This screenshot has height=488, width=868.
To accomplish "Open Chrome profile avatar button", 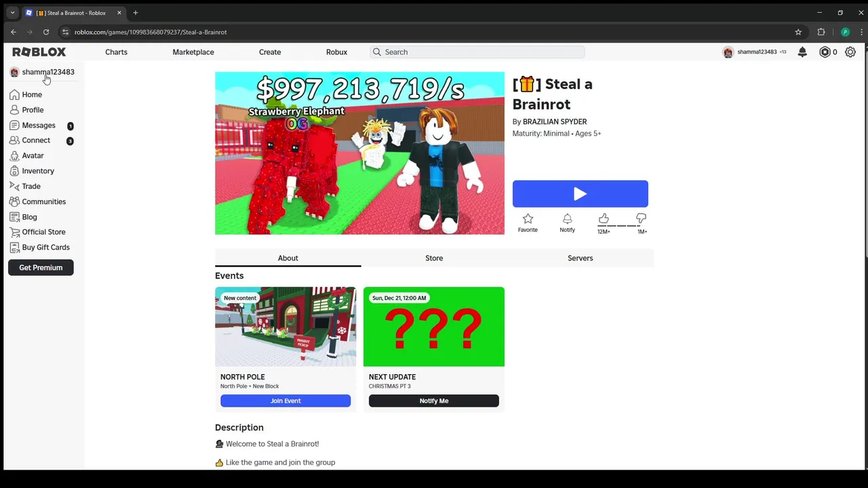I will tap(845, 32).
